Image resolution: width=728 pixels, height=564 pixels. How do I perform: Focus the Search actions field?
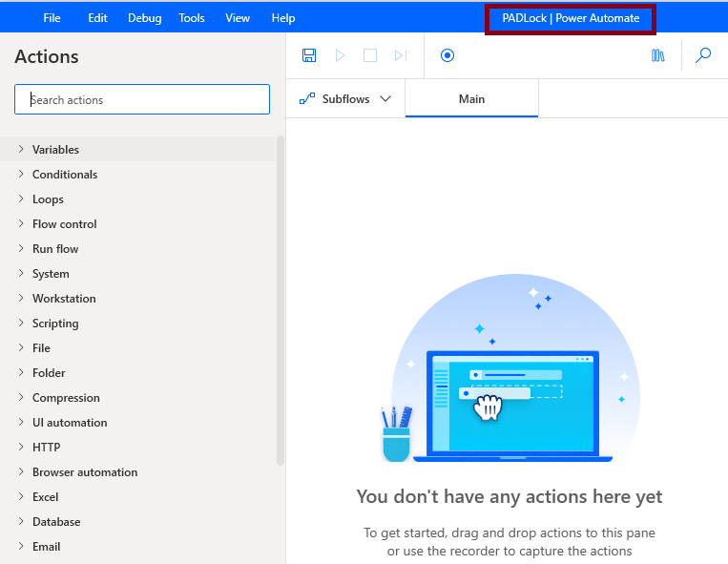142,99
